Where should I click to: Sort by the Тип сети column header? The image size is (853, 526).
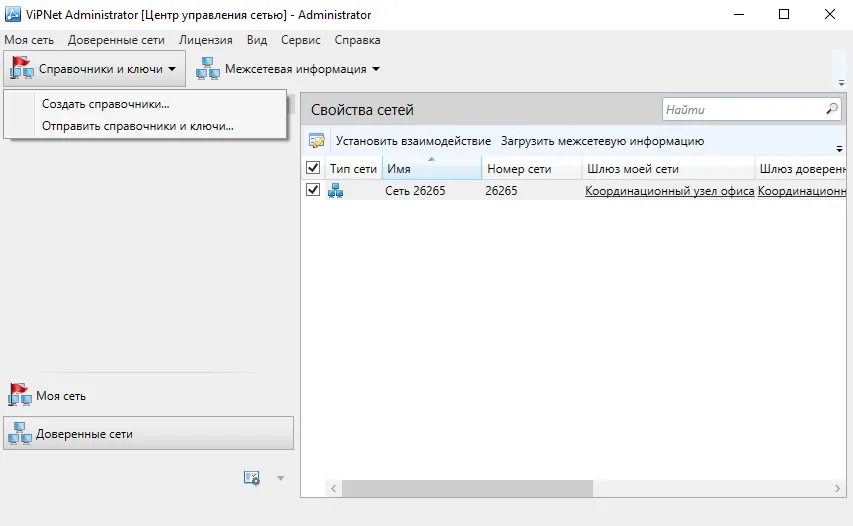click(354, 169)
